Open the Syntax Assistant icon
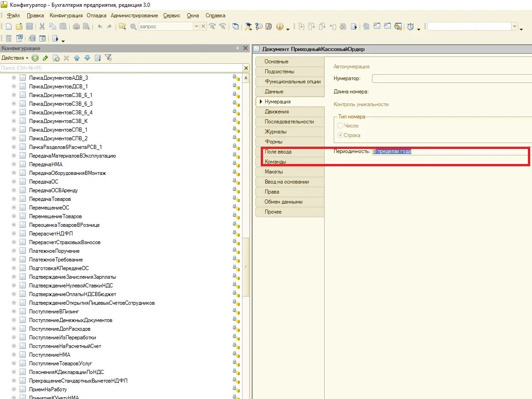 (248, 26)
